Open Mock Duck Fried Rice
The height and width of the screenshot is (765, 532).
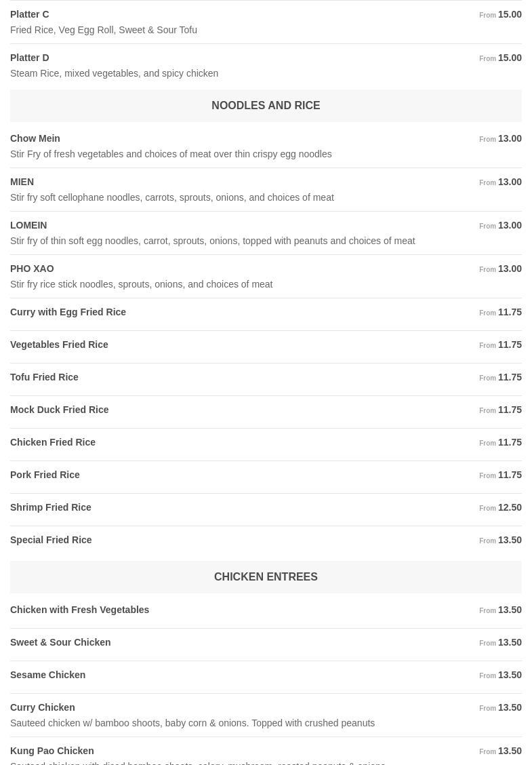[x=60, y=410]
